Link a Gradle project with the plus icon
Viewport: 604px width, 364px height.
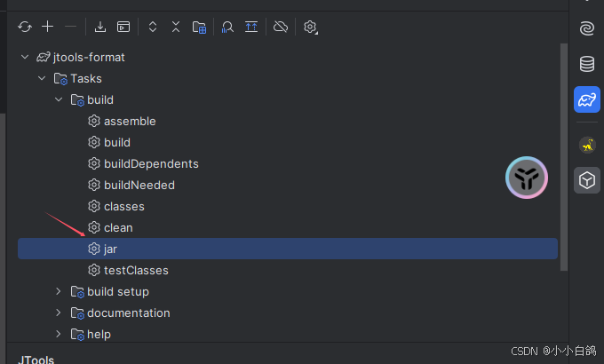[x=47, y=27]
